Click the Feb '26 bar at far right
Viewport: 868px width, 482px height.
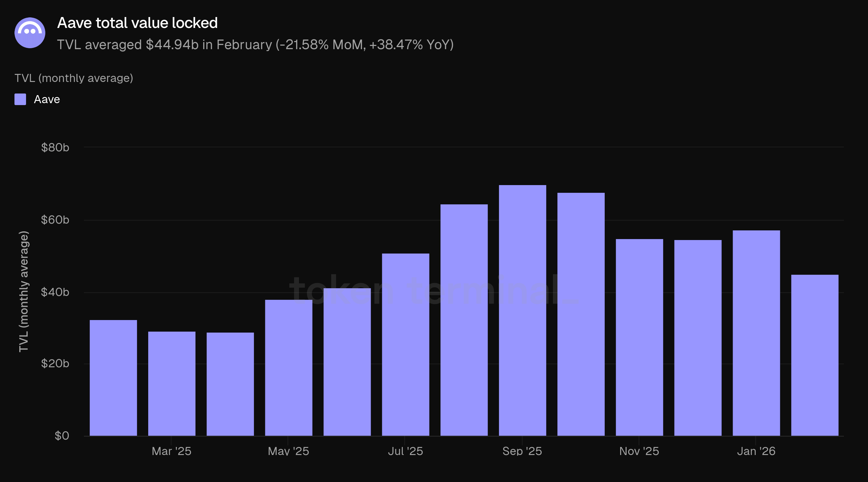tap(814, 355)
